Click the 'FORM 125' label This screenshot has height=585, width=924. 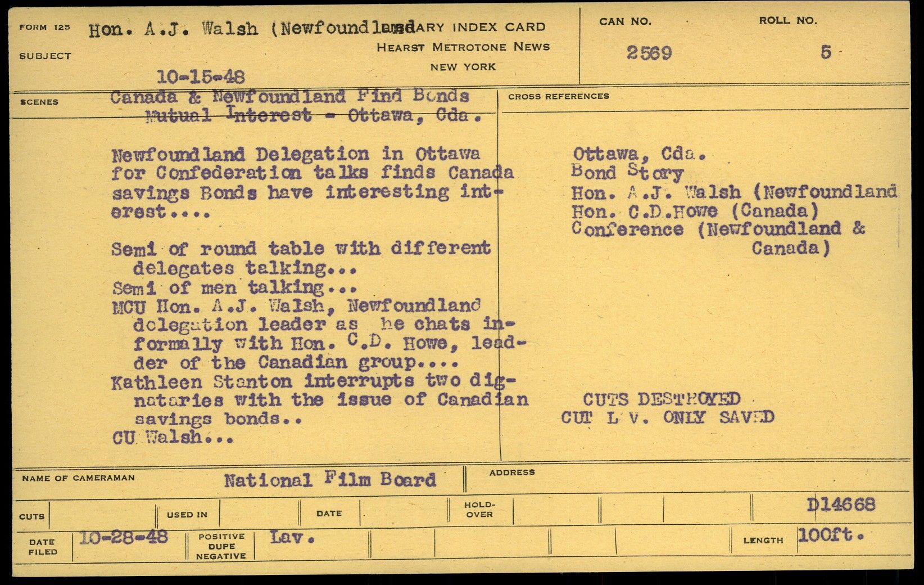coord(44,28)
